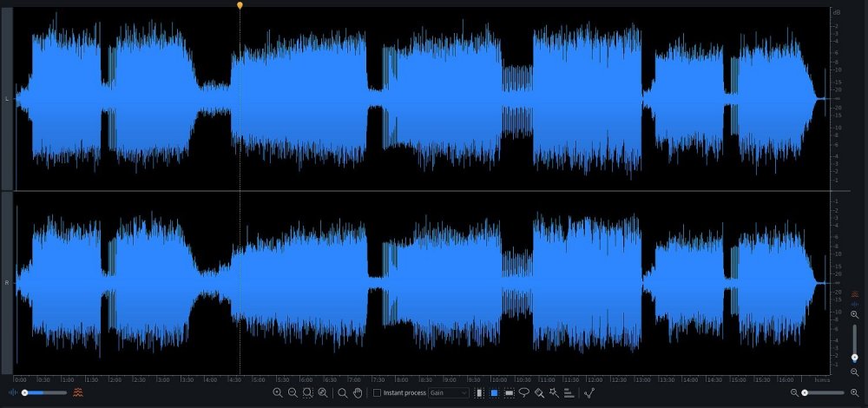Select the lasso selection tool
This screenshot has height=408, width=868.
tap(524, 393)
